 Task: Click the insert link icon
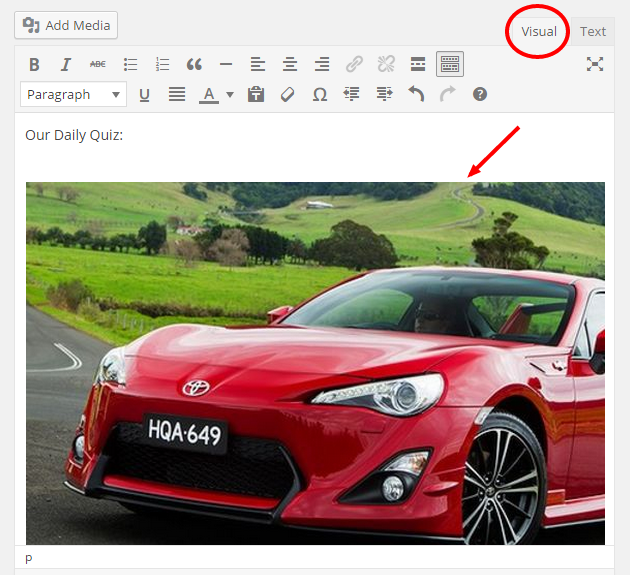[354, 64]
